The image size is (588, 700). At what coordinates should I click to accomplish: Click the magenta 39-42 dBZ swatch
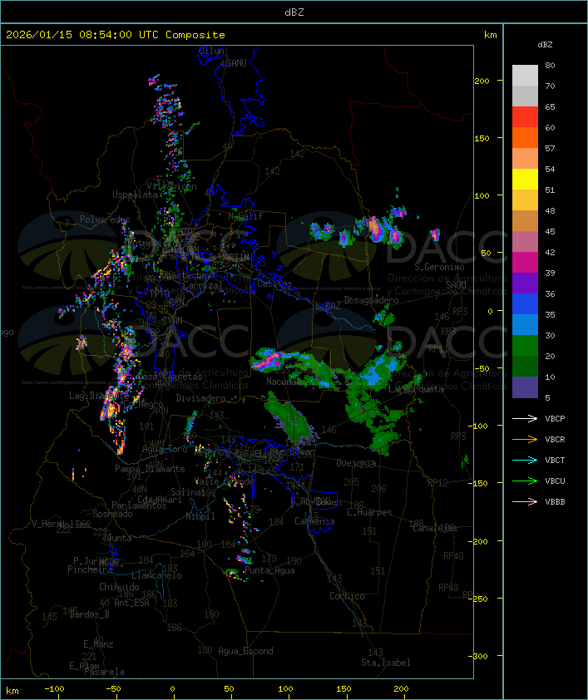click(x=525, y=263)
